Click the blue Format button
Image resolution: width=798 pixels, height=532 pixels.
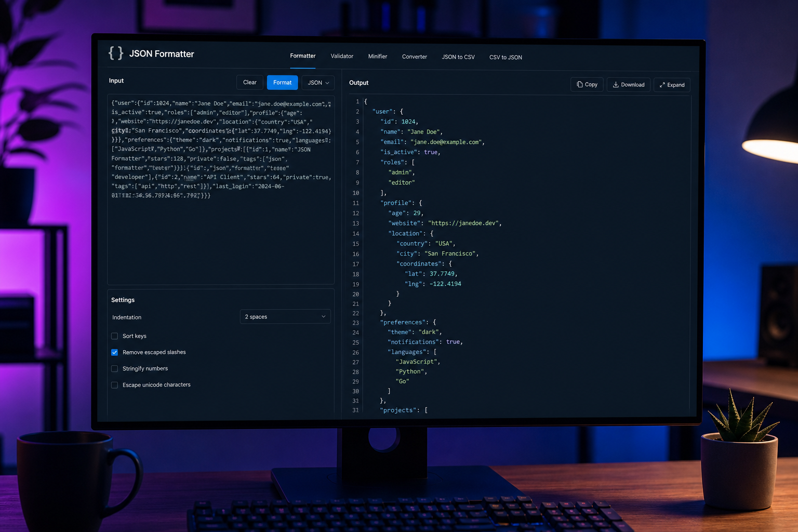(283, 83)
